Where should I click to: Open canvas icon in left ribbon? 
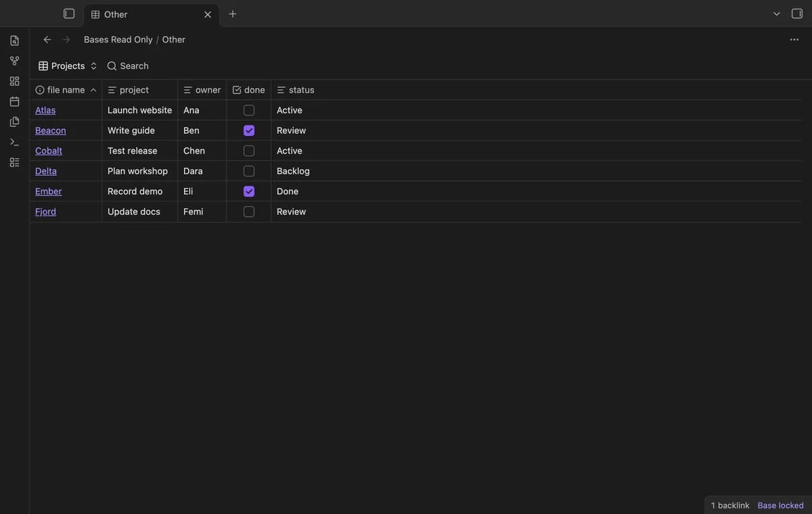click(14, 81)
